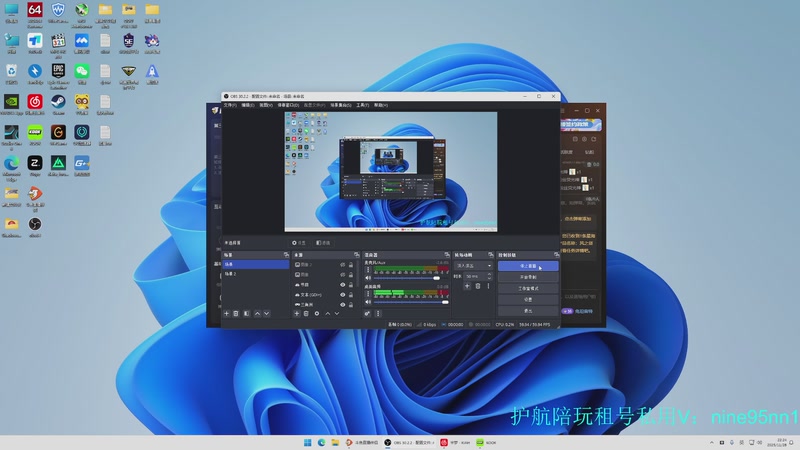The width and height of the screenshot is (800, 450).
Task: Open Epic Games Launcher desktop icon
Action: (x=58, y=76)
